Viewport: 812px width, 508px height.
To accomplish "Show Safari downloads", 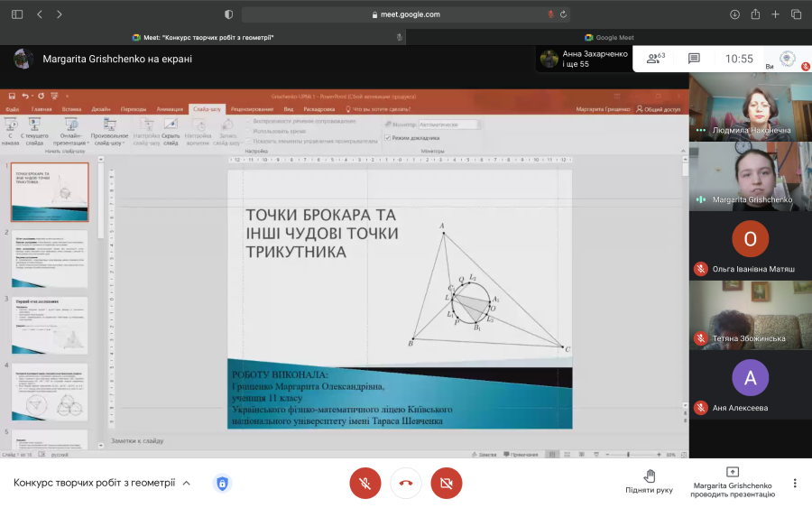I will [x=734, y=14].
